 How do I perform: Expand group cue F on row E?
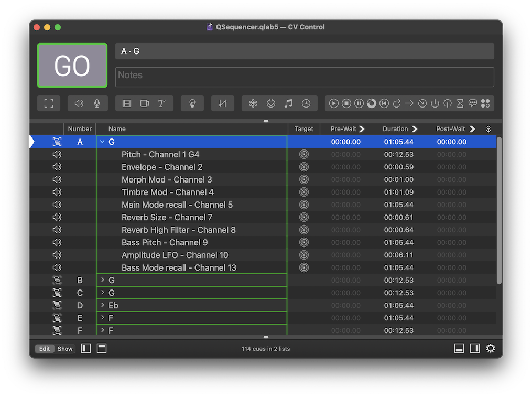pos(103,318)
